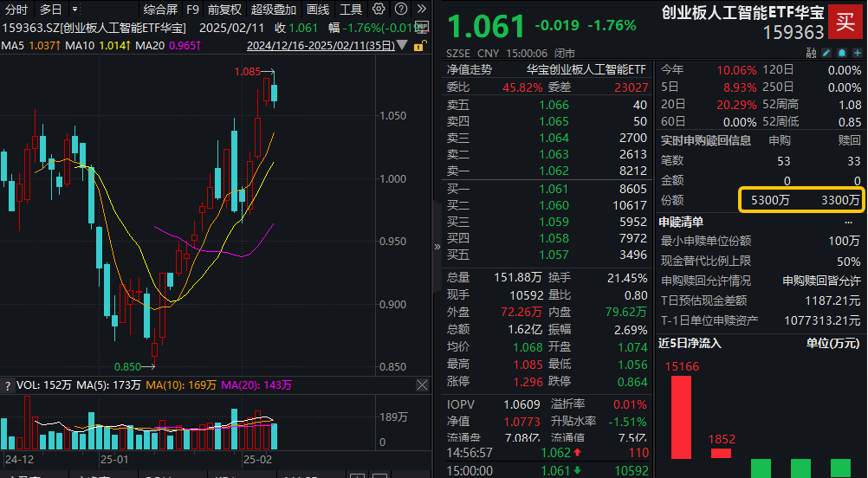Click the 近5日净流入 header

(x=690, y=344)
